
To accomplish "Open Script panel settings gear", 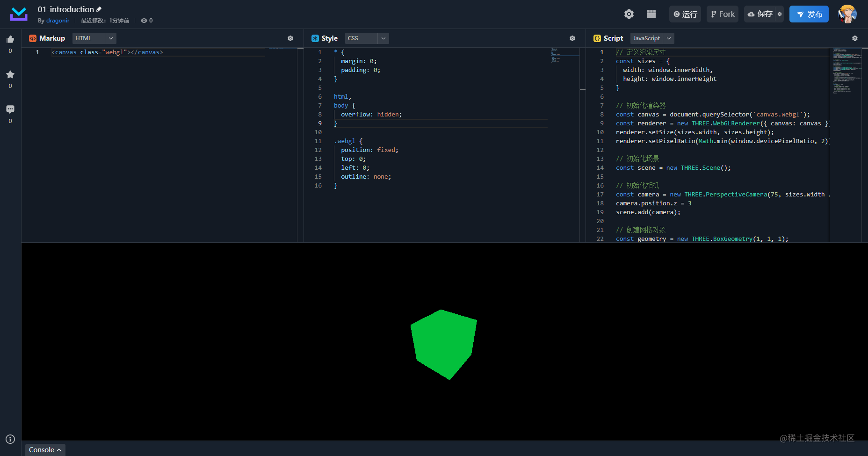I will 855,38.
